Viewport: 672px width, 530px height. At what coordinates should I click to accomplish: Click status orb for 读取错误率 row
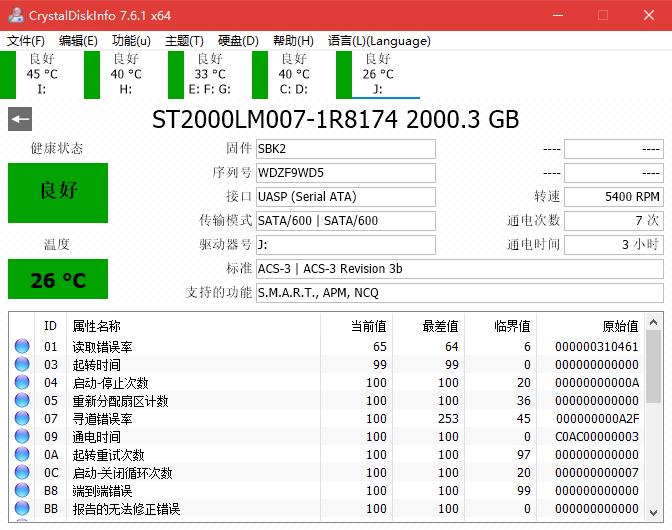click(22, 346)
